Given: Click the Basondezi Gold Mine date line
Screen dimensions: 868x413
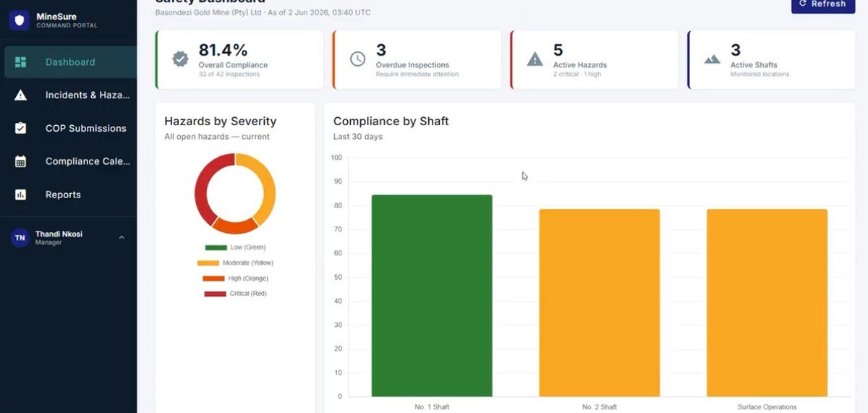Looking at the screenshot, I should [x=263, y=13].
